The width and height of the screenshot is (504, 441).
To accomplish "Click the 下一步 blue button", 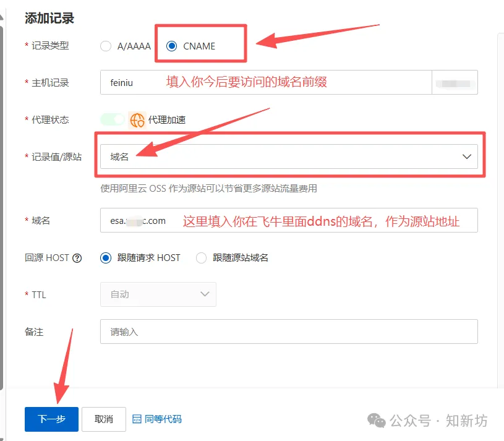I will tap(51, 419).
